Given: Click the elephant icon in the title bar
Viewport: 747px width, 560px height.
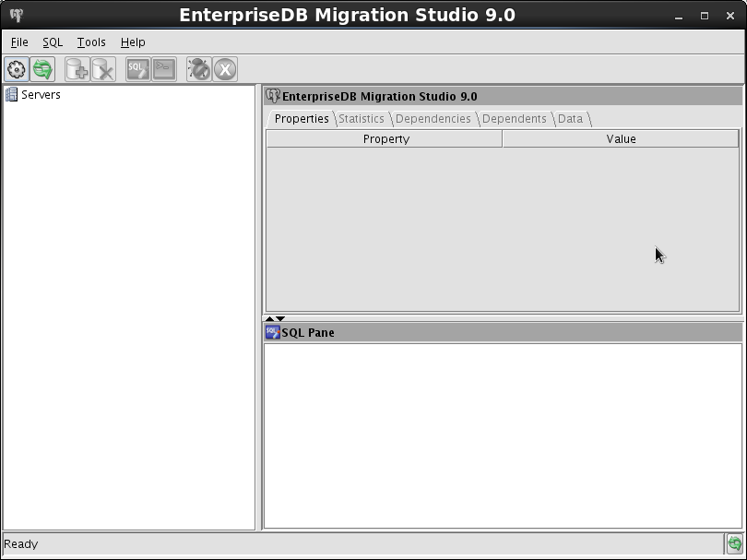Looking at the screenshot, I should pos(17,16).
